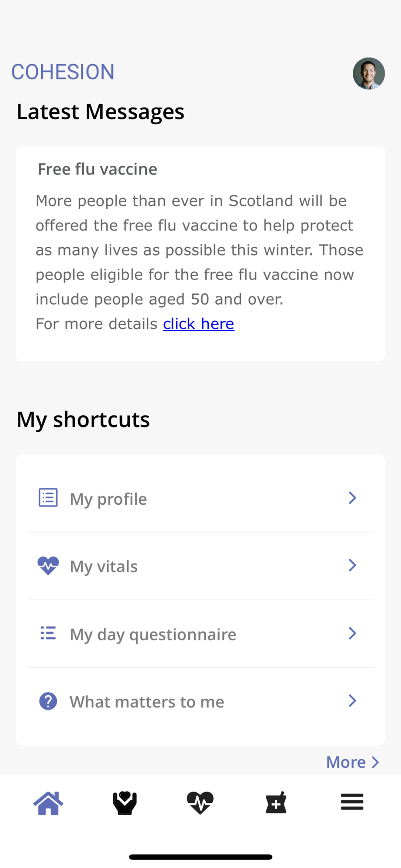This screenshot has width=401, height=868.
Task: Follow the click here link
Action: [x=199, y=324]
